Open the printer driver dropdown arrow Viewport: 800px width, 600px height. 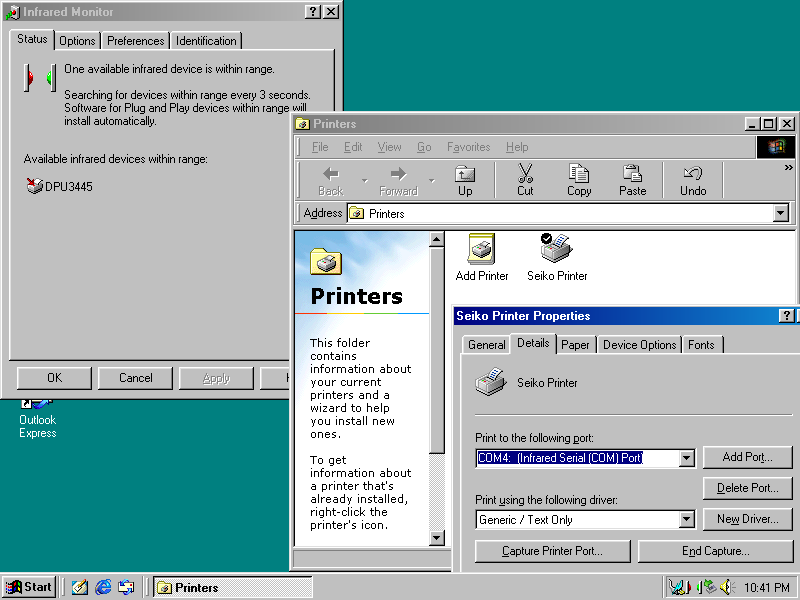pos(687,519)
